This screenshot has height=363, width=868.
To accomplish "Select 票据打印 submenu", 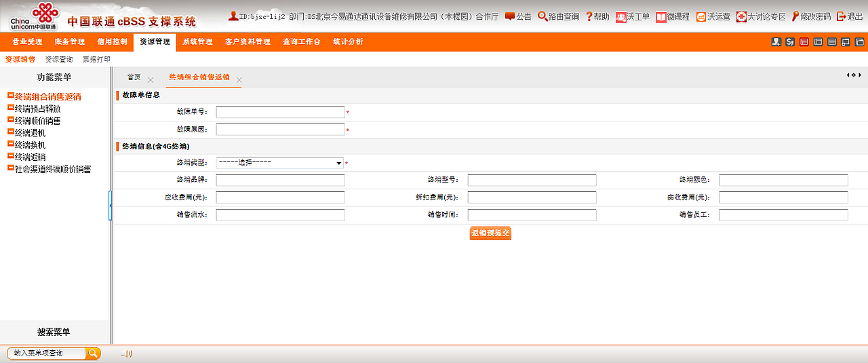I will click(96, 60).
